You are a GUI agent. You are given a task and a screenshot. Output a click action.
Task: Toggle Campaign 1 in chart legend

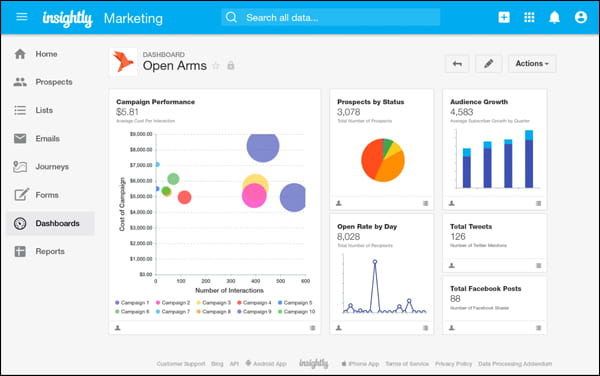click(132, 303)
